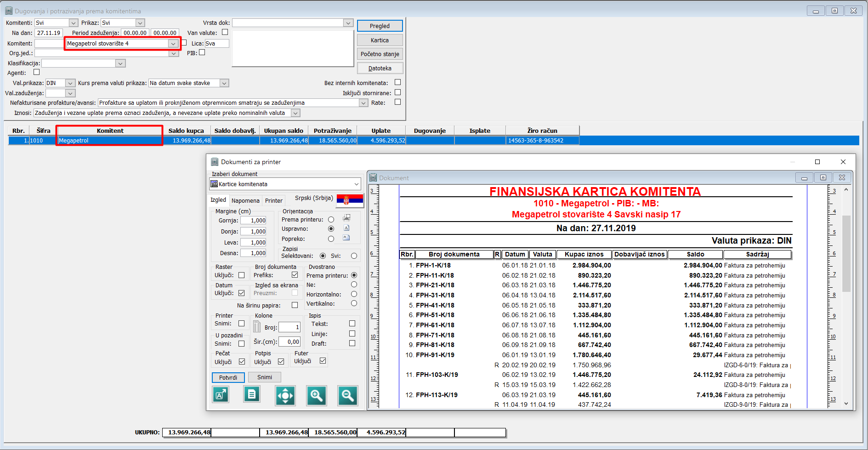Toggle the Pečat Uključi checkbox

pyautogui.click(x=242, y=362)
